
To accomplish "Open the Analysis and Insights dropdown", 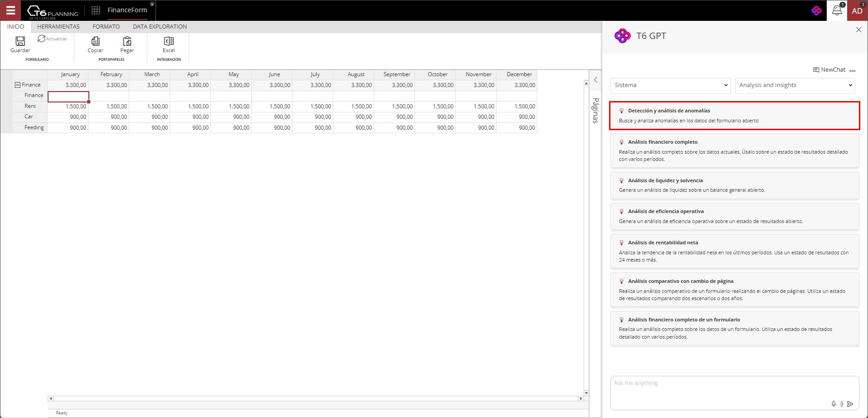I will pyautogui.click(x=795, y=85).
